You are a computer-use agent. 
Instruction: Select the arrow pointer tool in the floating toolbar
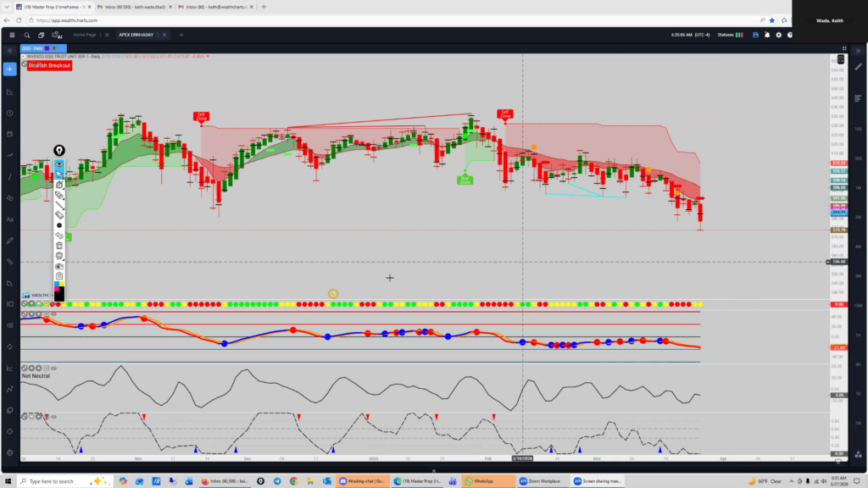pyautogui.click(x=59, y=174)
